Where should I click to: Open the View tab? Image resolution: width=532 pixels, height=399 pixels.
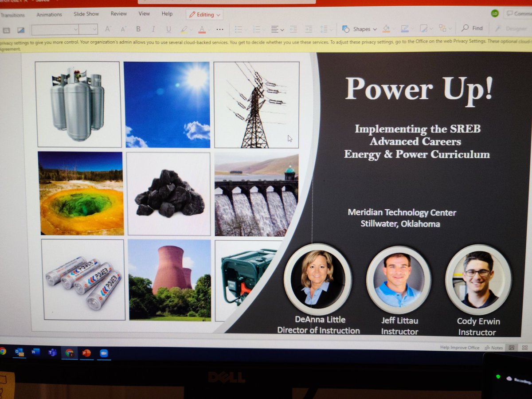point(144,14)
